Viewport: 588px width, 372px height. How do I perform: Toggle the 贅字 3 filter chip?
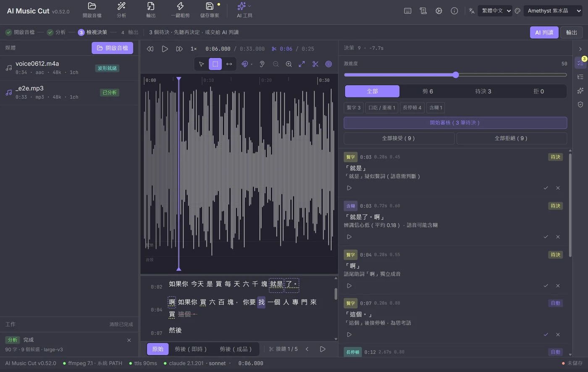point(354,108)
